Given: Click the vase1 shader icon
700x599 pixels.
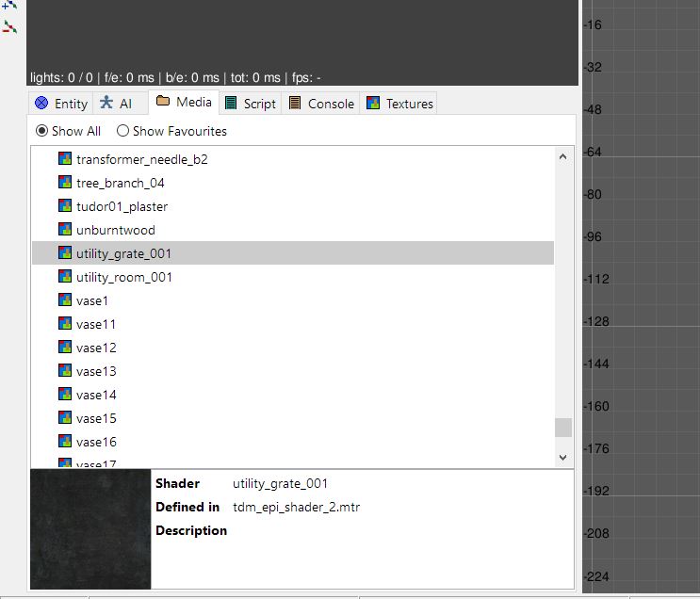Looking at the screenshot, I should click(x=65, y=300).
